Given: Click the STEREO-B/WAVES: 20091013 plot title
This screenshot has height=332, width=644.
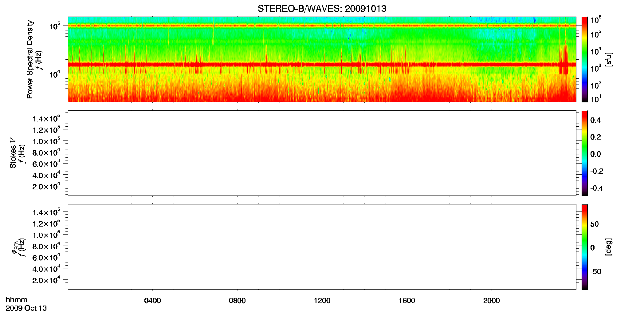Looking at the screenshot, I should click(322, 9).
